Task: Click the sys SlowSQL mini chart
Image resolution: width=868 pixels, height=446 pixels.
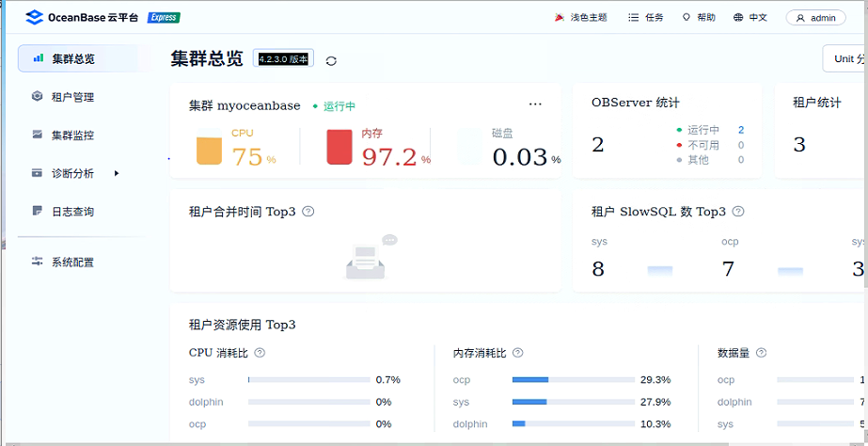Action: [x=660, y=271]
